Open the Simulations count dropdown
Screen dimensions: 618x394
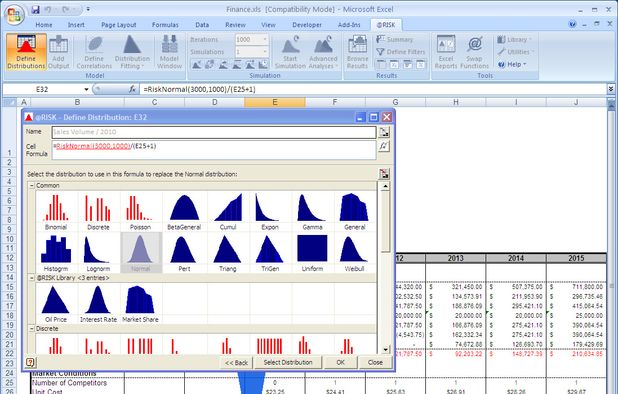[265, 52]
